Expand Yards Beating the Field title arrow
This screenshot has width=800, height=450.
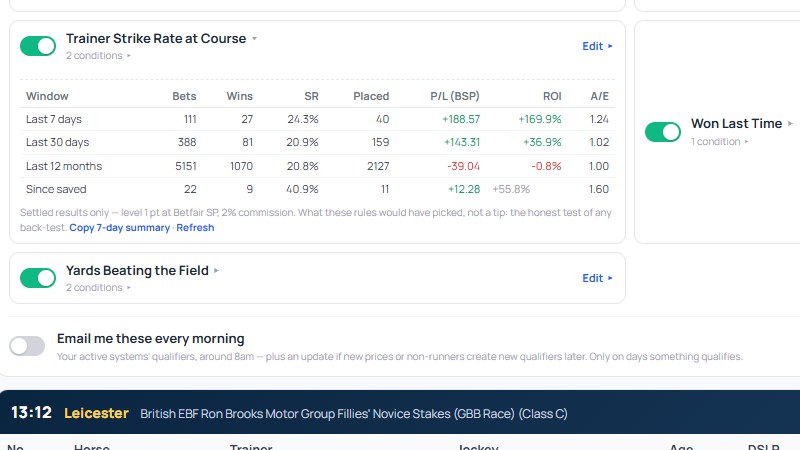216,270
